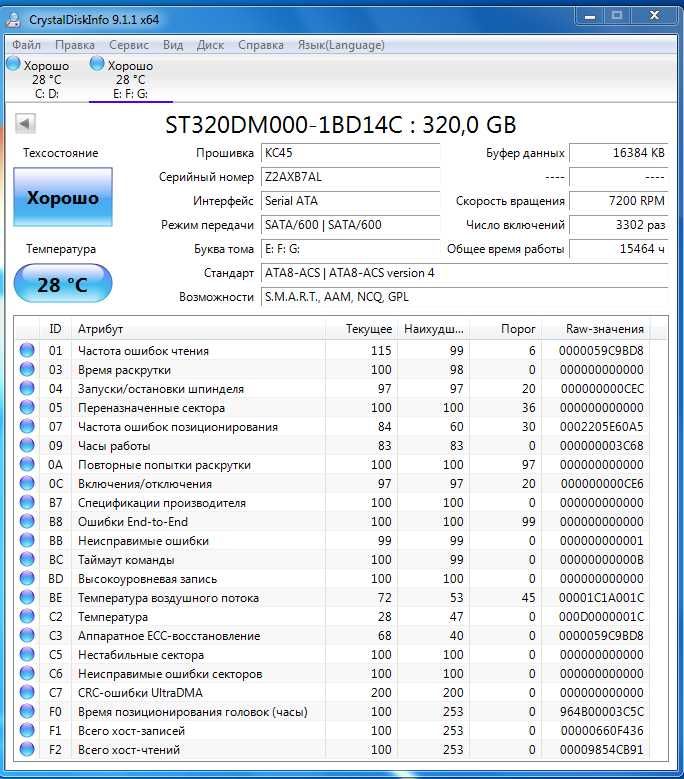This screenshot has width=684, height=779.
Task: Click the serial number field Z2AXB7AL
Action: pyautogui.click(x=351, y=177)
